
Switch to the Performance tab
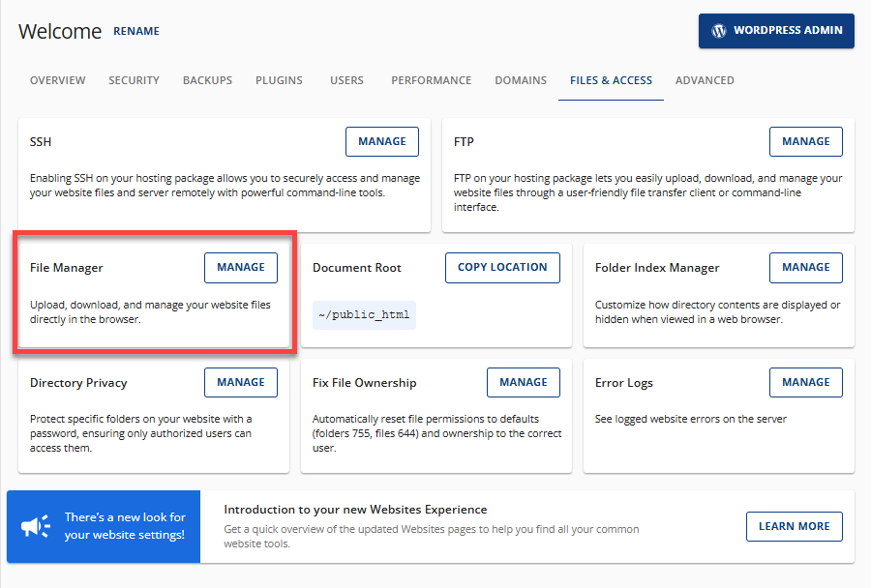point(431,80)
